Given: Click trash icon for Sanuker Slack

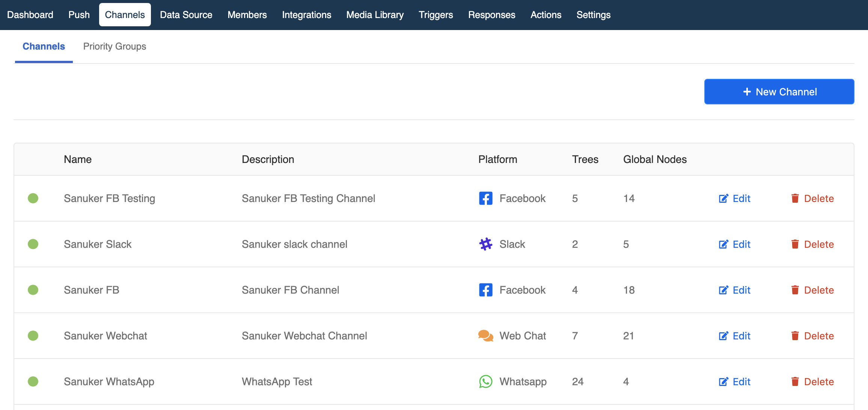Looking at the screenshot, I should (795, 244).
